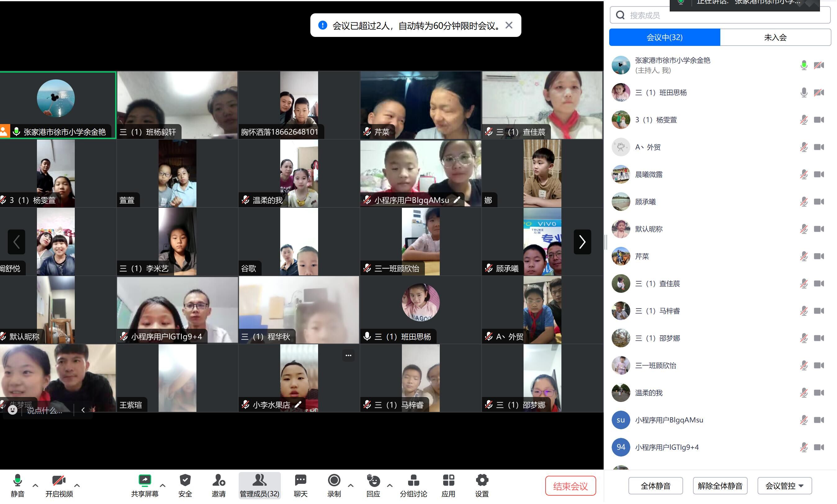Open the 安全 security shield icon
The height and width of the screenshot is (504, 837).
(x=185, y=480)
